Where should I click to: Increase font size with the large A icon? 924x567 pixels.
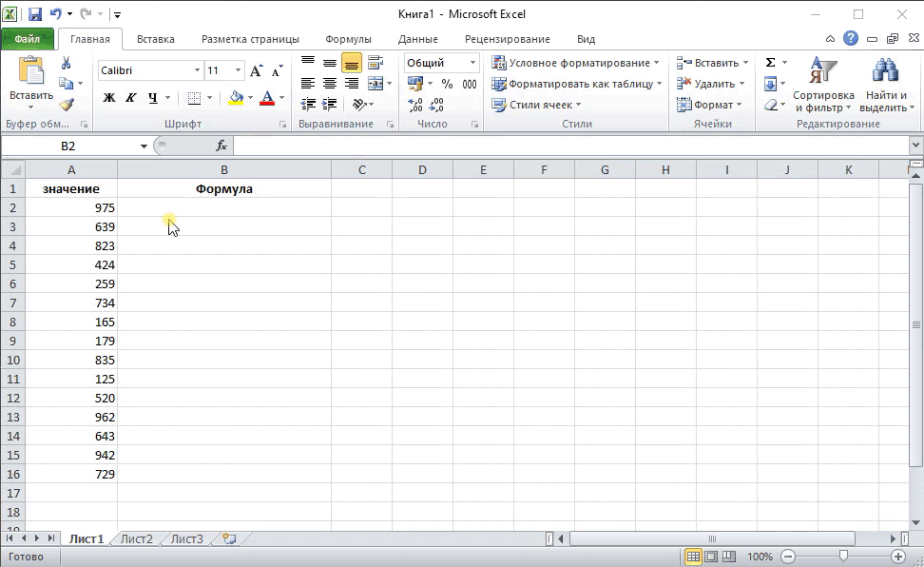(256, 70)
